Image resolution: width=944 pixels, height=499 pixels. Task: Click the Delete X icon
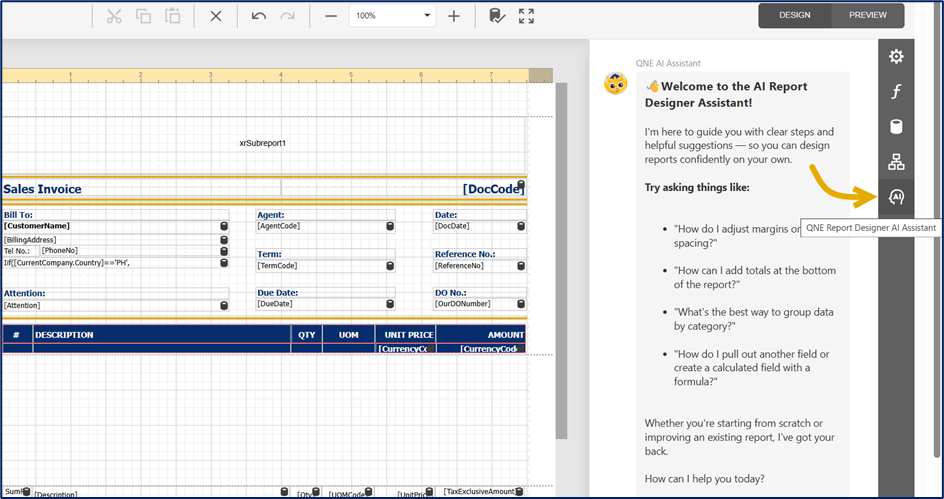coord(216,16)
